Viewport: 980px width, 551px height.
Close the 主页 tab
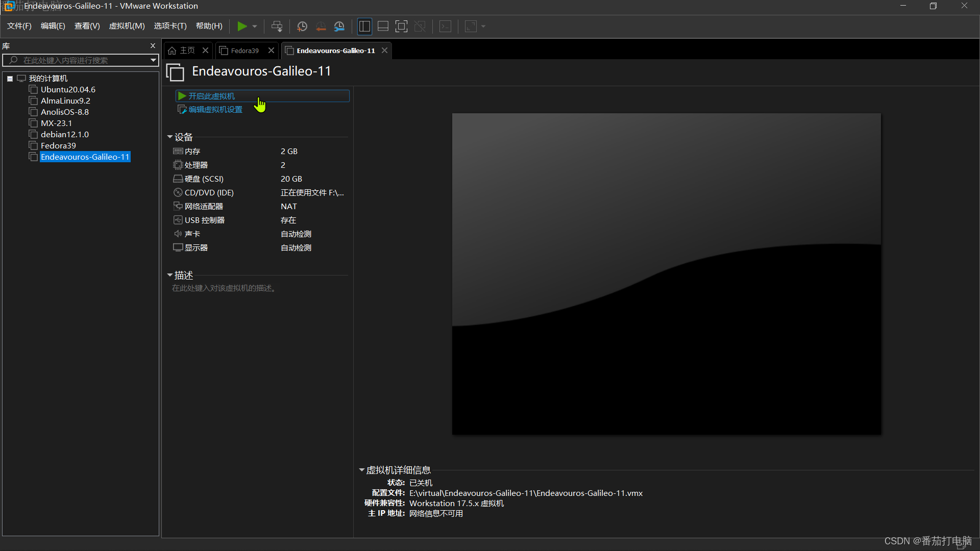point(205,51)
